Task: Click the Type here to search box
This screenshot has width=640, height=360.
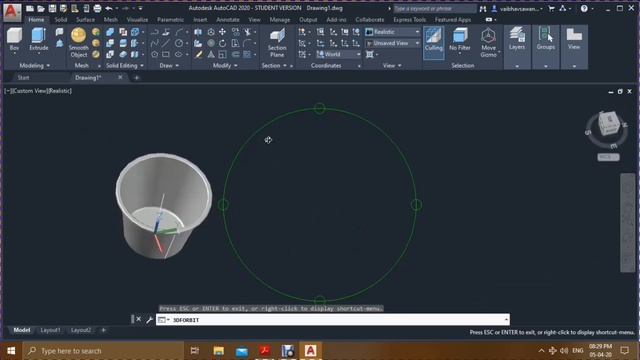Action: click(x=103, y=351)
